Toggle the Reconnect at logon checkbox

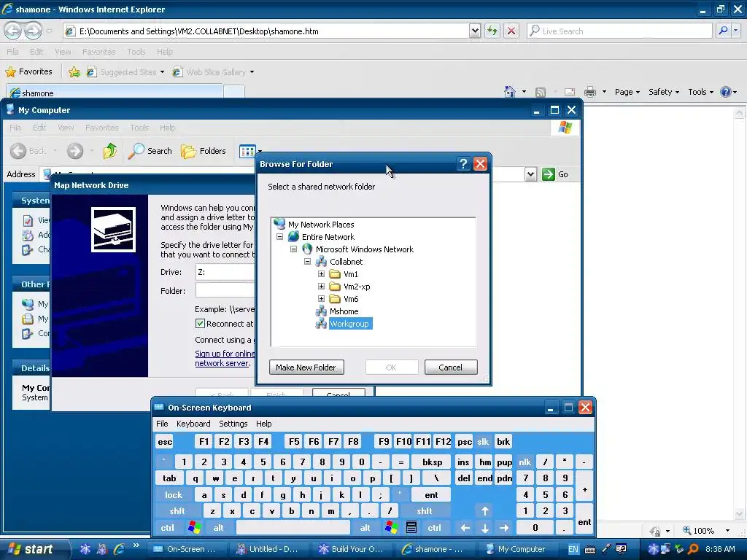tap(200, 323)
